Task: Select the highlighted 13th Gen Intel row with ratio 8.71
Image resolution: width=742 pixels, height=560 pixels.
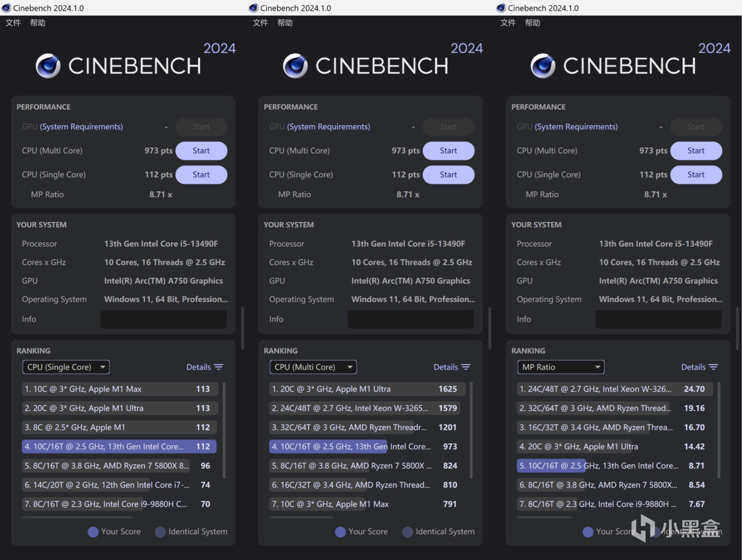Action: 614,466
